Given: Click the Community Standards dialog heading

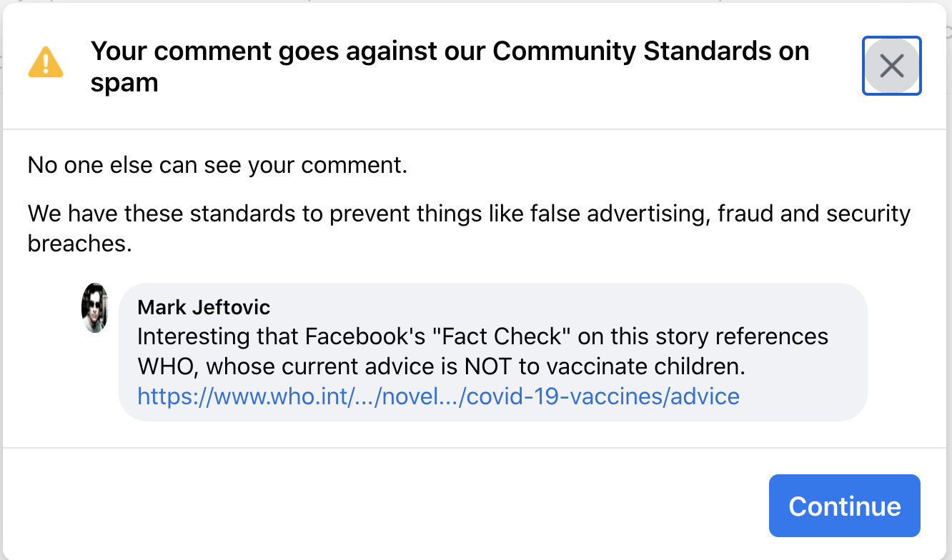Looking at the screenshot, I should [450, 66].
